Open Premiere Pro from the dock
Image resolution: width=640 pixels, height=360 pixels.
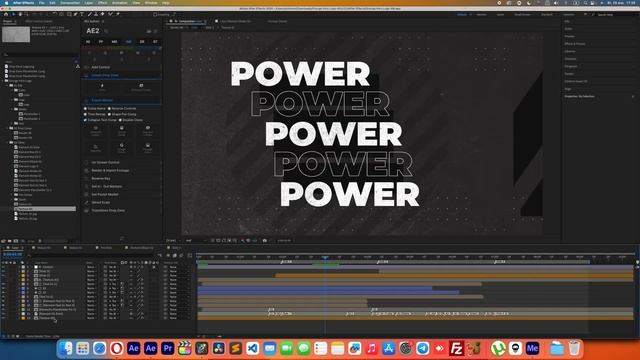click(167, 349)
